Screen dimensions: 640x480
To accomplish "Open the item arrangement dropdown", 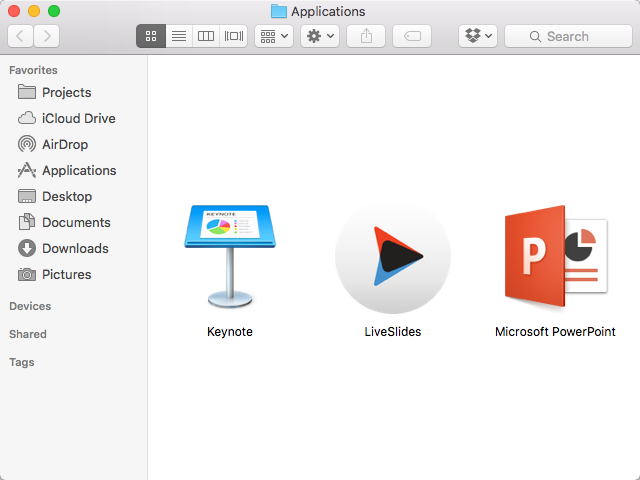I will 274,36.
